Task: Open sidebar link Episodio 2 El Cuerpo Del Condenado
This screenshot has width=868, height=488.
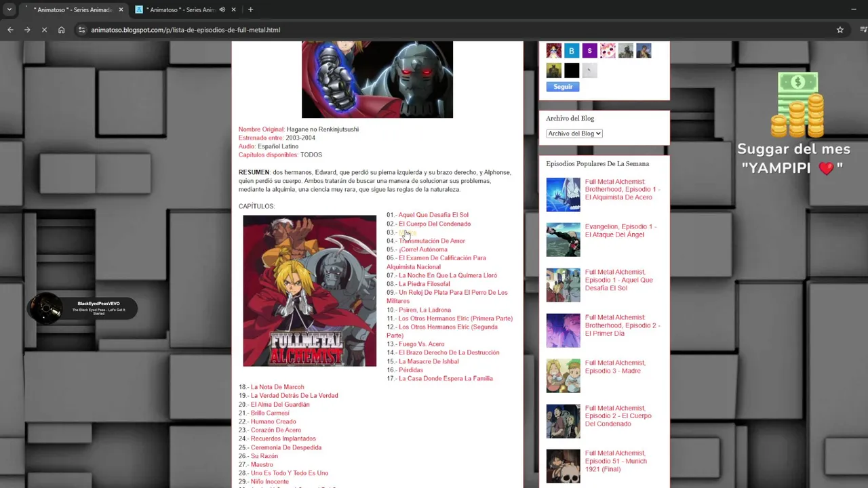Action: (x=618, y=416)
